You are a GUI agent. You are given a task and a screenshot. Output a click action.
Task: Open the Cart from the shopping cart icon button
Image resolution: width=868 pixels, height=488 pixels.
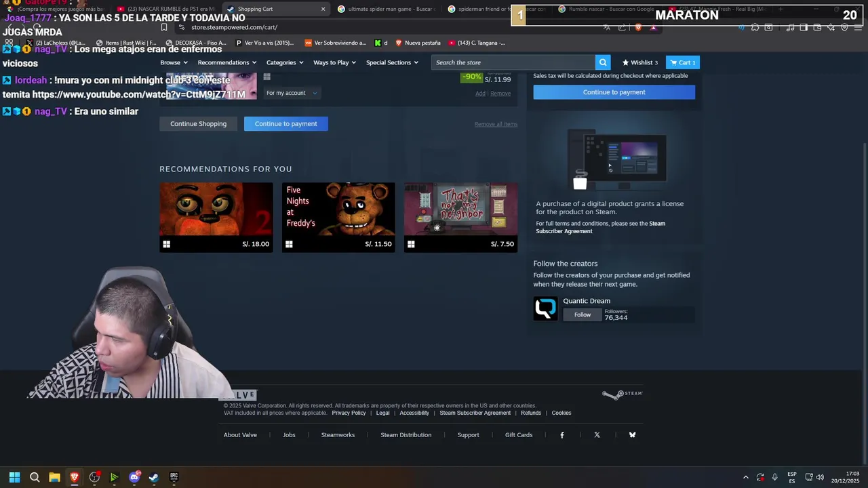(683, 62)
